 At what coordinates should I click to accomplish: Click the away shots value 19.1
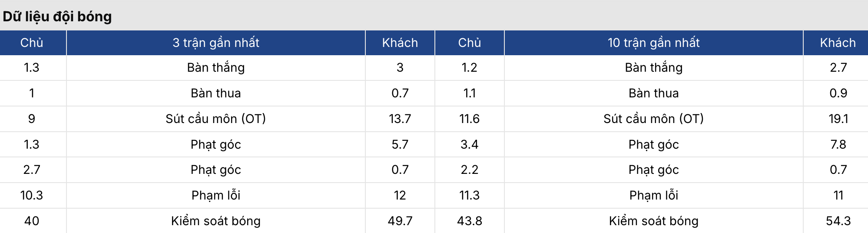tap(838, 119)
